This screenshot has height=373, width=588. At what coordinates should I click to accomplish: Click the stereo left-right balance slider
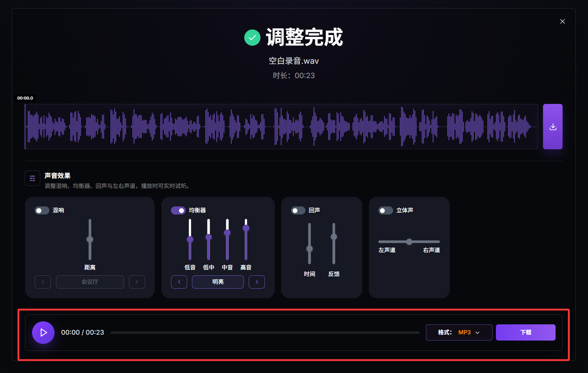pyautogui.click(x=409, y=242)
